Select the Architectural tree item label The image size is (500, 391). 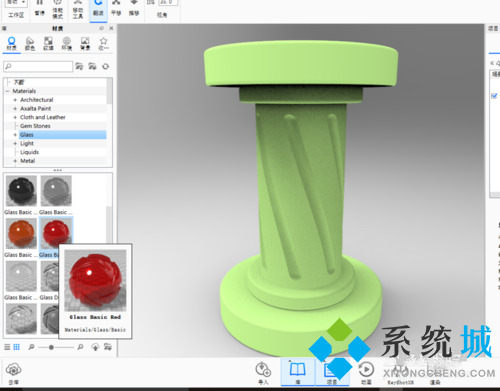click(x=37, y=100)
